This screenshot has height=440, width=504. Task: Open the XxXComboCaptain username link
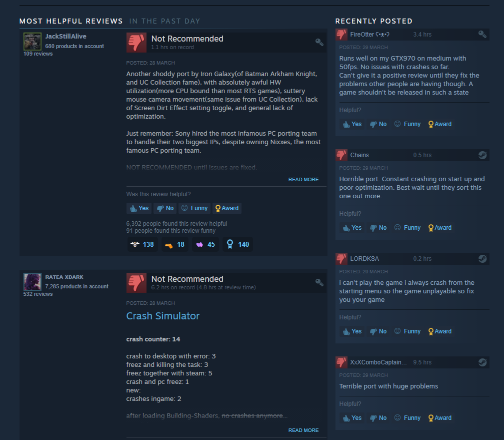point(378,362)
